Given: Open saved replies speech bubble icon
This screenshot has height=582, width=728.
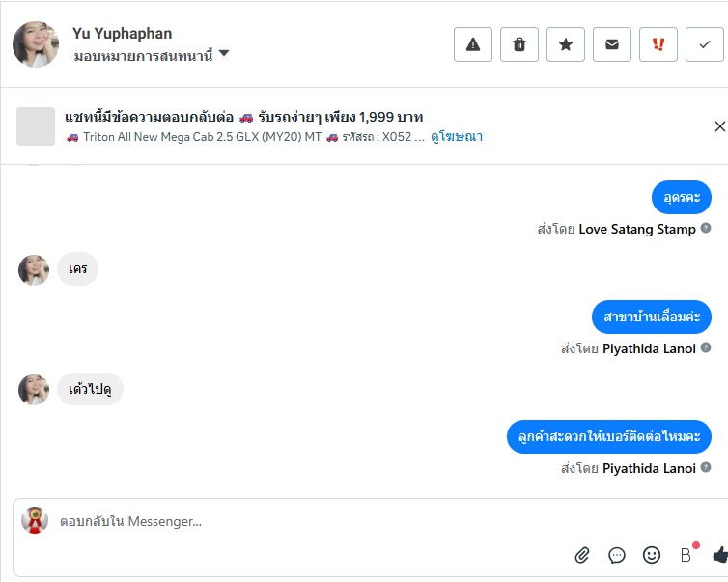Looking at the screenshot, I should pos(617,555).
